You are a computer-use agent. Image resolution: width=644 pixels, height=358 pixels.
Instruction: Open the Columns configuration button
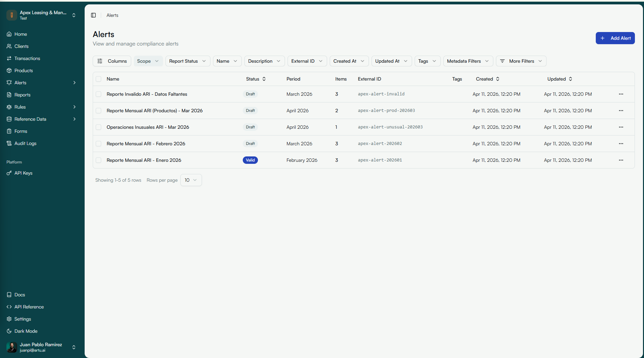tap(112, 61)
